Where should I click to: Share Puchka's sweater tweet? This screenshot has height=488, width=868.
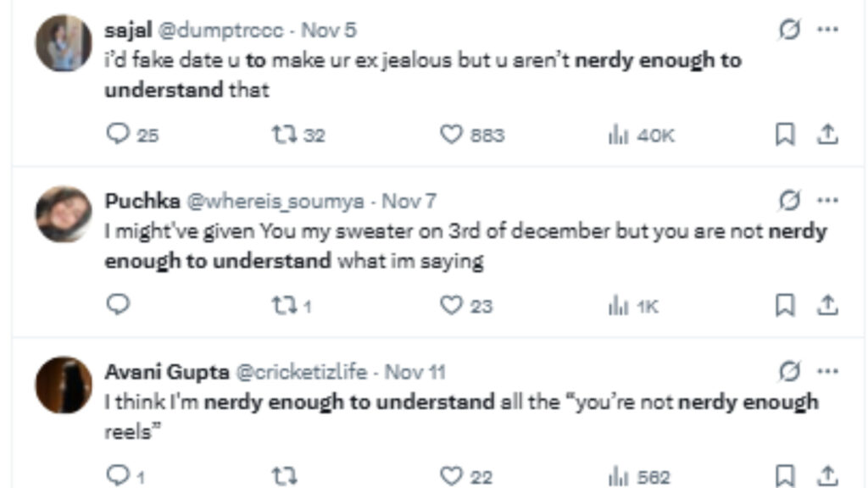pyautogui.click(x=828, y=305)
